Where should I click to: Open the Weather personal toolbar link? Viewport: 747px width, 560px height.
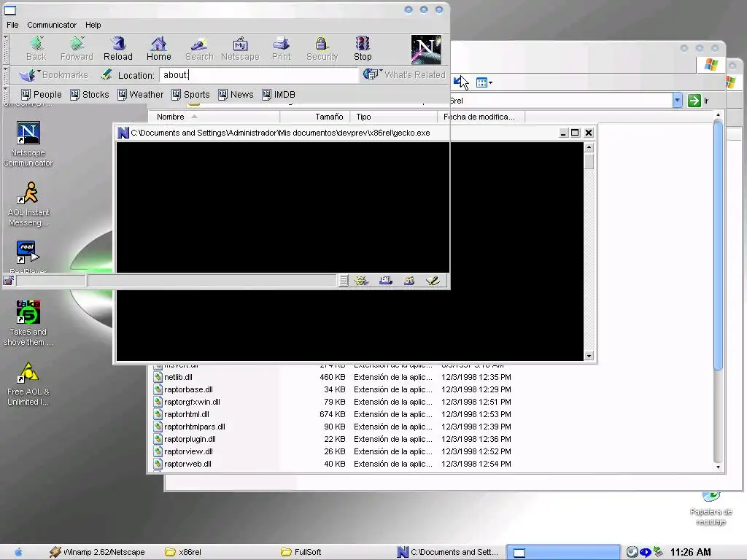141,94
